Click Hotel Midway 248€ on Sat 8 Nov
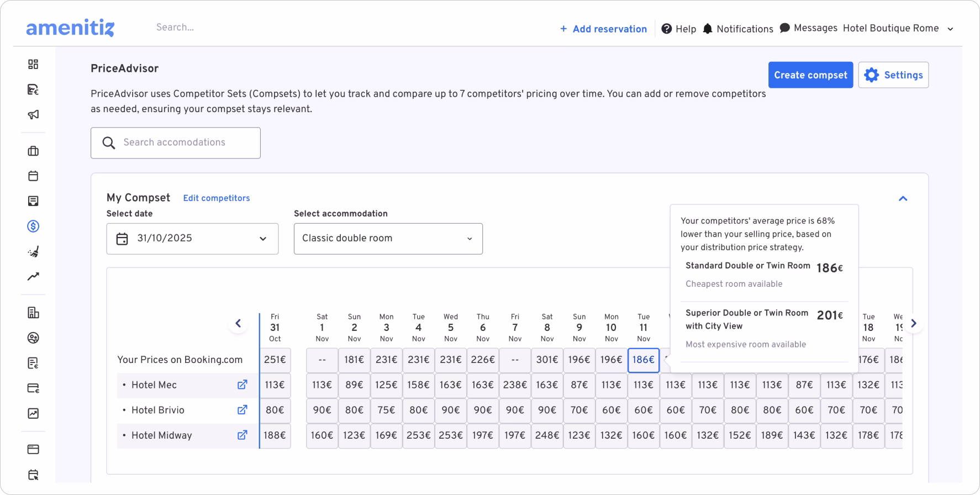 tap(547, 435)
